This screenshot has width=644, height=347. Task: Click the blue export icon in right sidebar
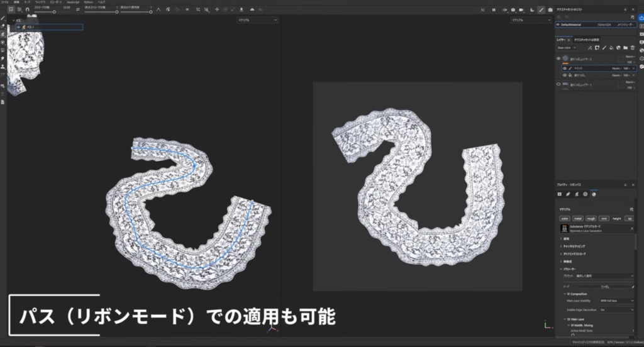coord(641,18)
